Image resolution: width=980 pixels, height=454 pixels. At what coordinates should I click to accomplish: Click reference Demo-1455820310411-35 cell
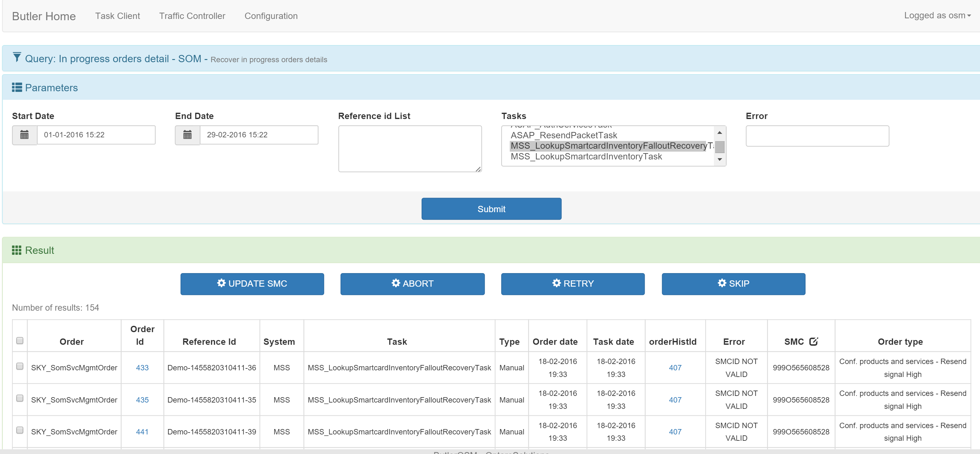click(x=211, y=400)
